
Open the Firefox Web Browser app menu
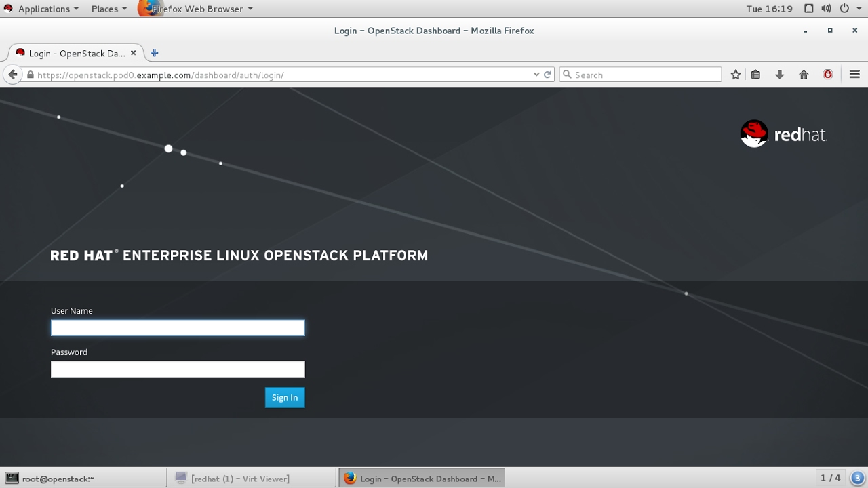pos(195,9)
